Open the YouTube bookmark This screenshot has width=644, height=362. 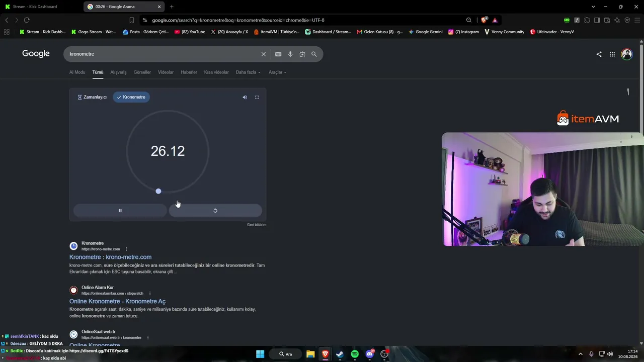tap(190, 32)
